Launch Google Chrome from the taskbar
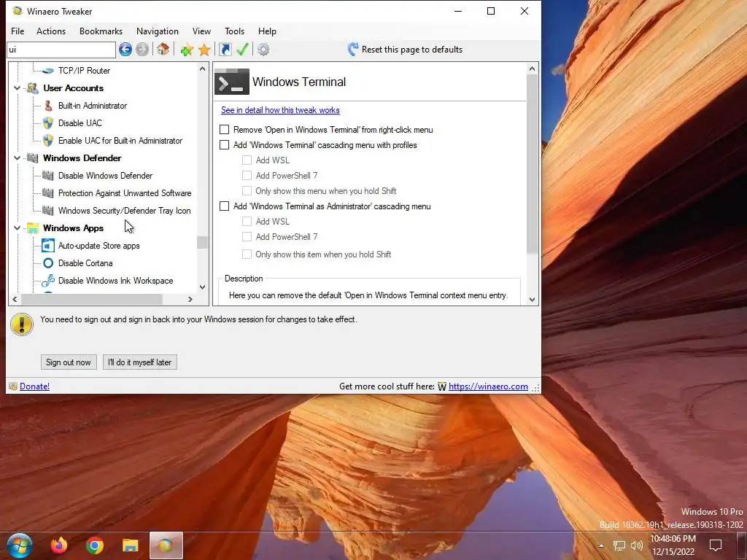This screenshot has height=560, width=747. click(95, 545)
